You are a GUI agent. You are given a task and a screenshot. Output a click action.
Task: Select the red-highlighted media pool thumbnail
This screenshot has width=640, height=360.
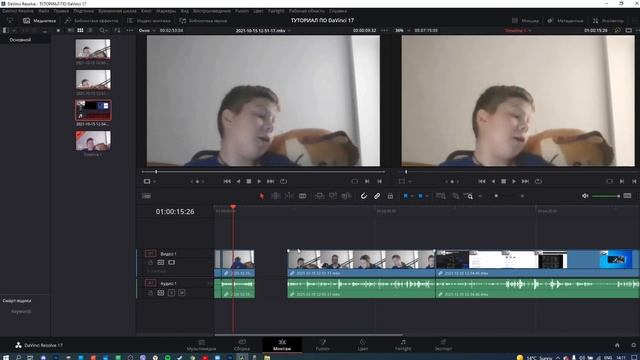pos(93,110)
